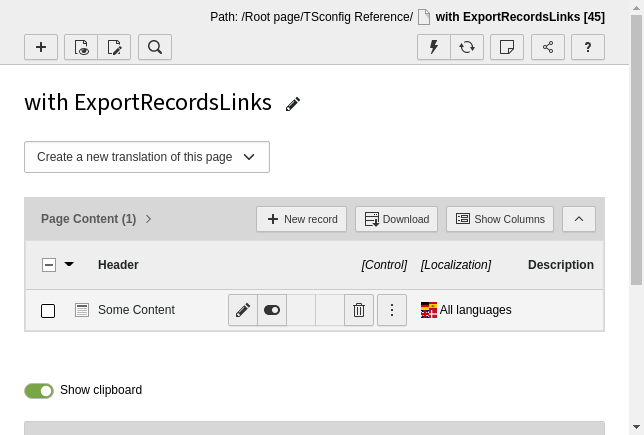Click the Page Content (1) heading link
Viewport: 644px width, 435px height.
[x=88, y=219]
